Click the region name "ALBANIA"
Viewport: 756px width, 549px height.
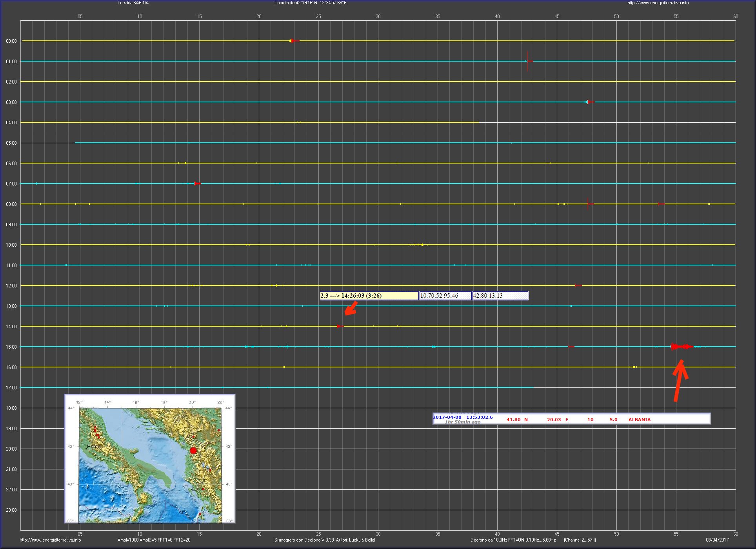pyautogui.click(x=640, y=420)
